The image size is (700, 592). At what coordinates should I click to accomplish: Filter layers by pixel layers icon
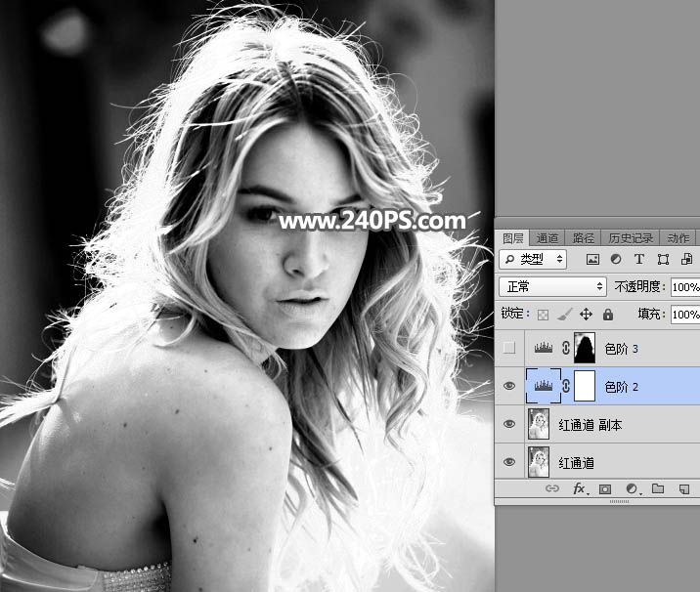[592, 259]
